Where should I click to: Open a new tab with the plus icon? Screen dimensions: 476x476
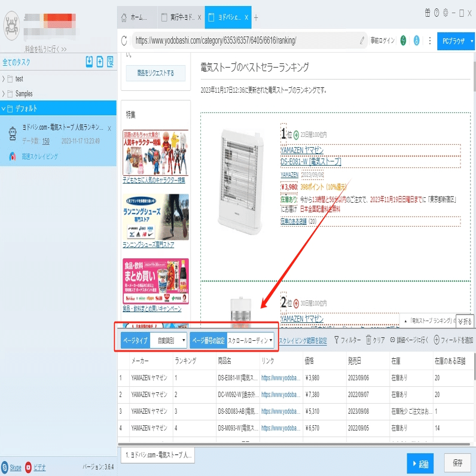coord(256,17)
